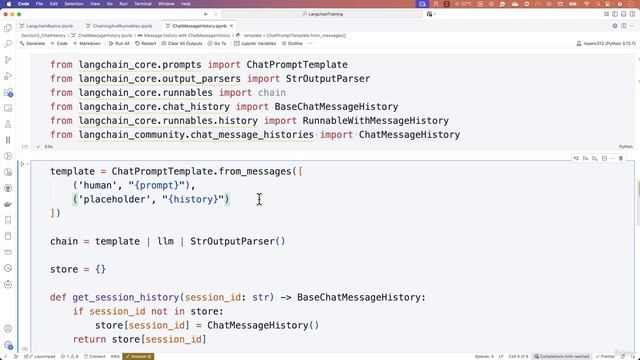
Task: Click Spaces: 4 indentation in status bar
Action: pos(484,356)
